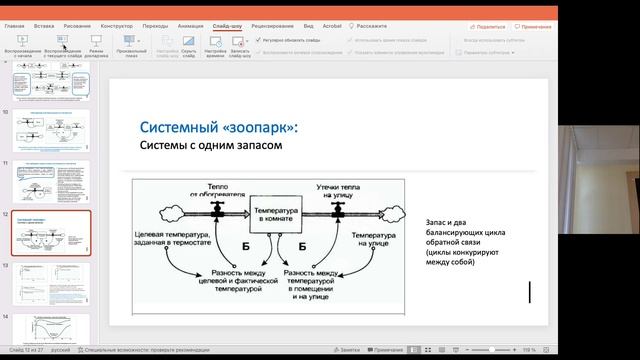Open the Вставка ribbon tab
Screen dimensions: 640x360
click(44, 26)
